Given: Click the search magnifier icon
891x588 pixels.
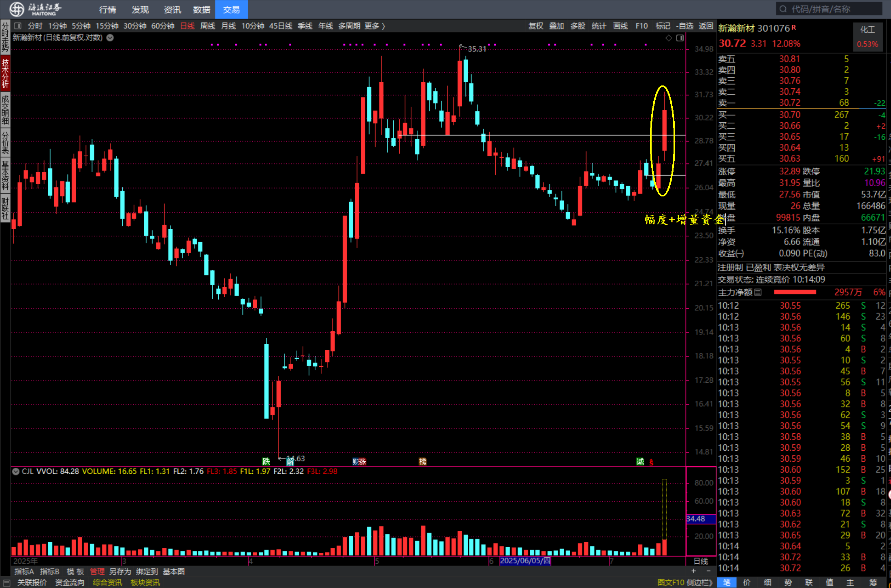Looking at the screenshot, I should tap(783, 9).
